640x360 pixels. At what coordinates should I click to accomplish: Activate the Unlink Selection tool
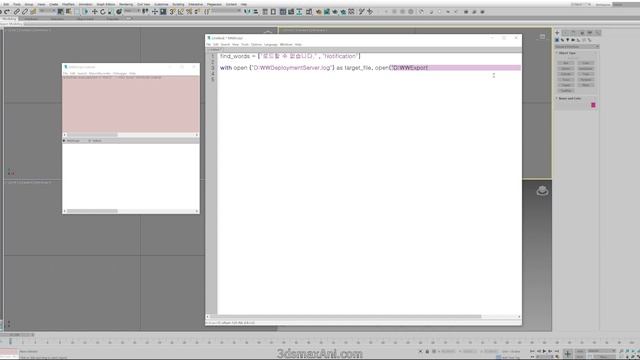pyautogui.click(x=24, y=12)
